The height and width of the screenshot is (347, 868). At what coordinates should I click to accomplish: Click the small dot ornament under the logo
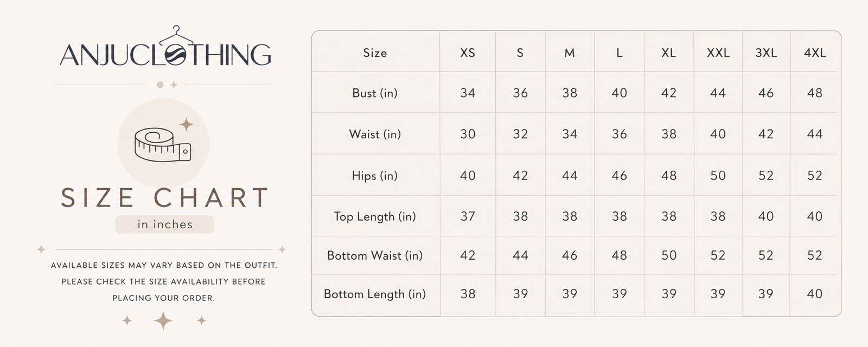point(160,85)
